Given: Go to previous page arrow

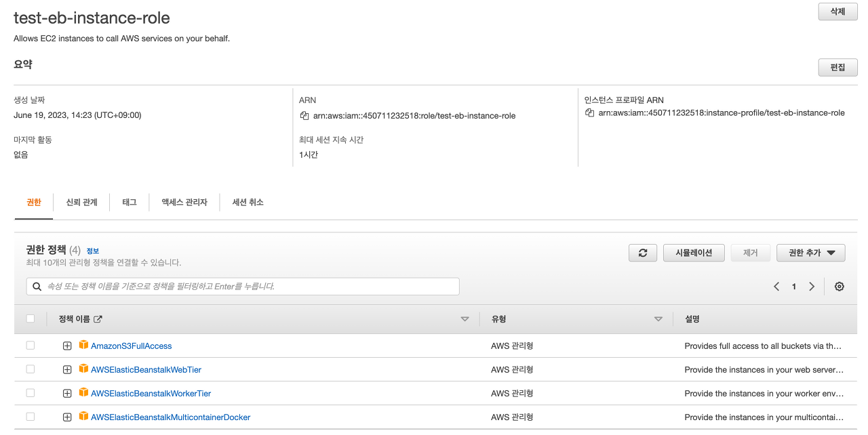Looking at the screenshot, I should click(776, 287).
